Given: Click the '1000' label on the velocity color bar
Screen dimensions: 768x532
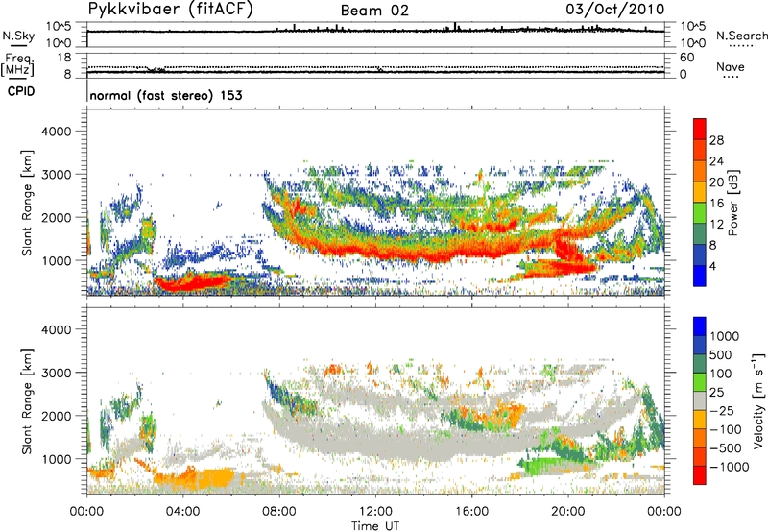Looking at the screenshot, I should (725, 336).
